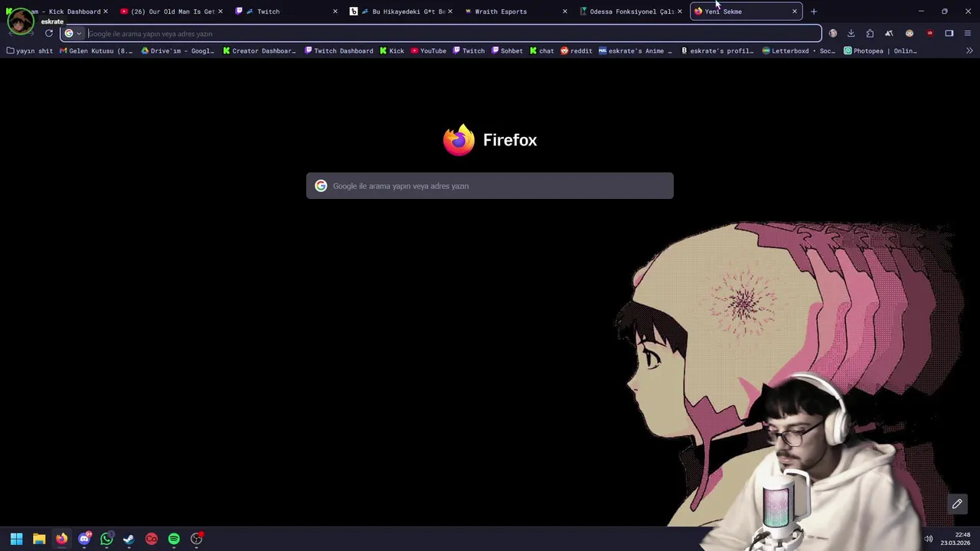Open Steam from the taskbar
This screenshot has width=980, height=551.
point(129,539)
